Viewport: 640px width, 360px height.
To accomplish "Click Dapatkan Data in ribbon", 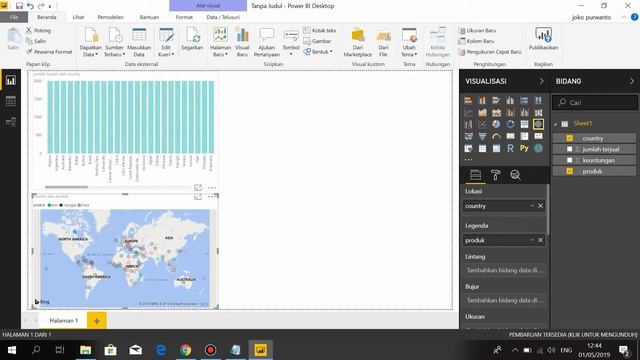I will tap(91, 42).
